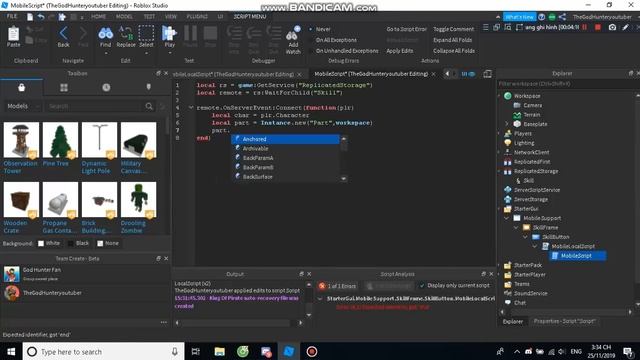This screenshot has width=640, height=360.
Task: Open the Recent clock tab in Toolbox
Action: [106, 87]
